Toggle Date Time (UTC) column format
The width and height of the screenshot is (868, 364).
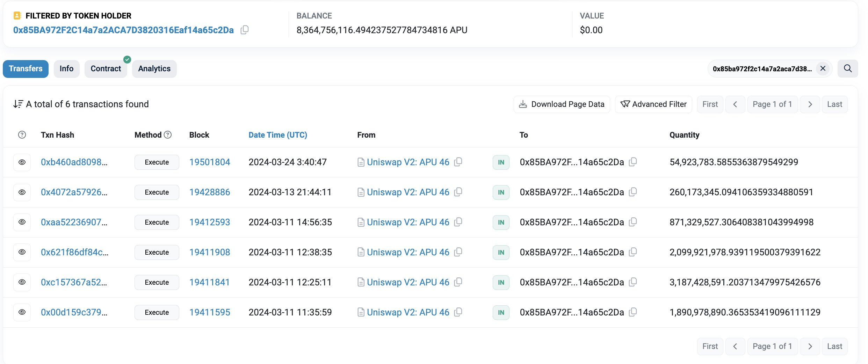coord(277,135)
